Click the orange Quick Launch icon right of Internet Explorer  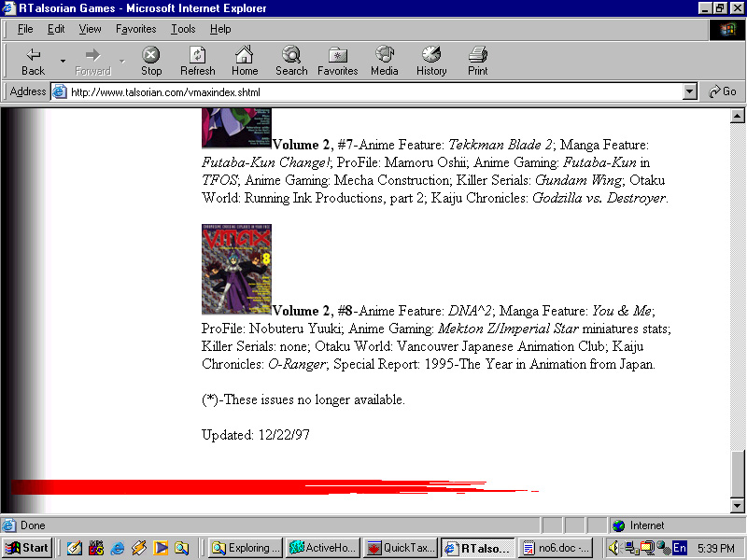[138, 548]
